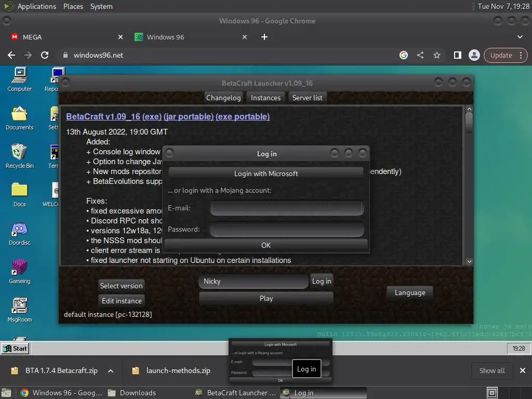Click Login with Microsoft button
Viewport: 532px width, 399px height.
tap(266, 174)
